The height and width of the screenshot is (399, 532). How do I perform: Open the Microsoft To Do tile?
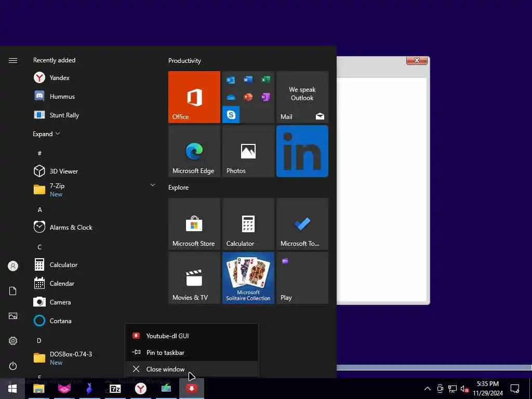302,224
